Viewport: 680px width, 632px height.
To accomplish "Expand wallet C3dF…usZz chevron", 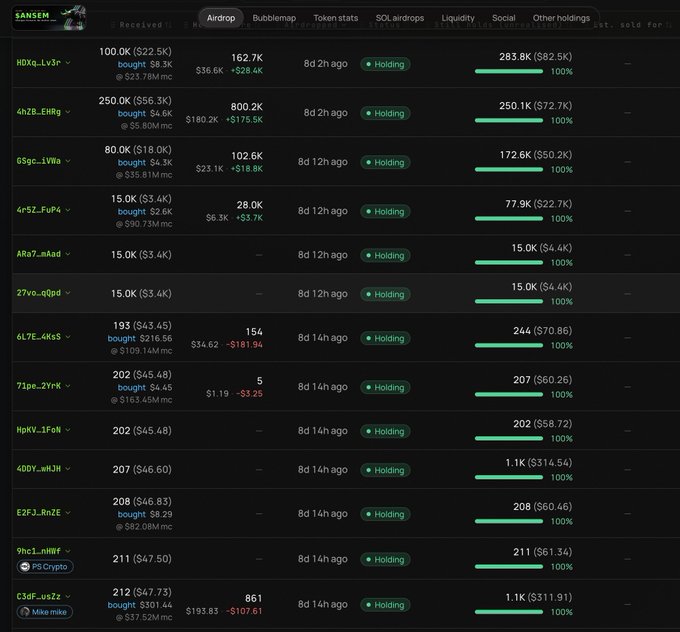I will tap(68, 597).
